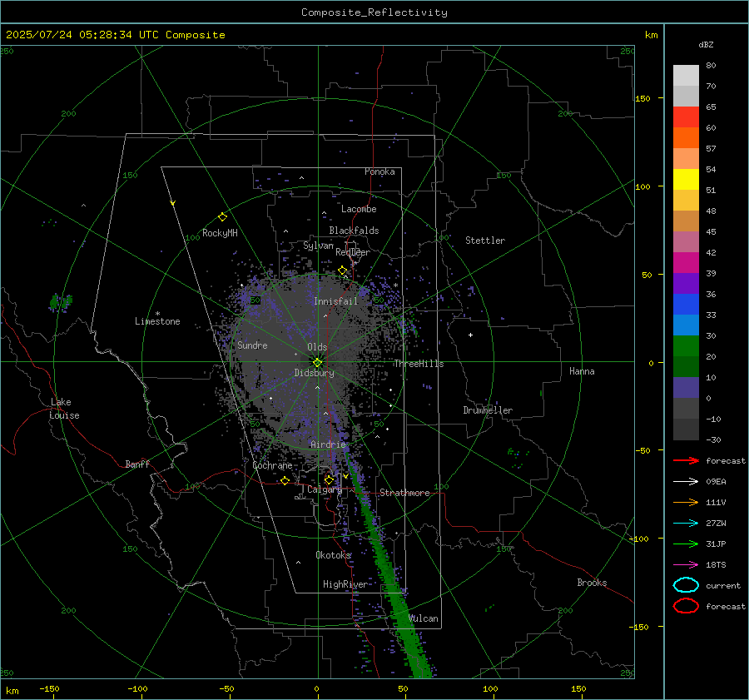This screenshot has width=749, height=700.
Task: Click the white plus marker east of ThreeHills
Action: pos(470,335)
